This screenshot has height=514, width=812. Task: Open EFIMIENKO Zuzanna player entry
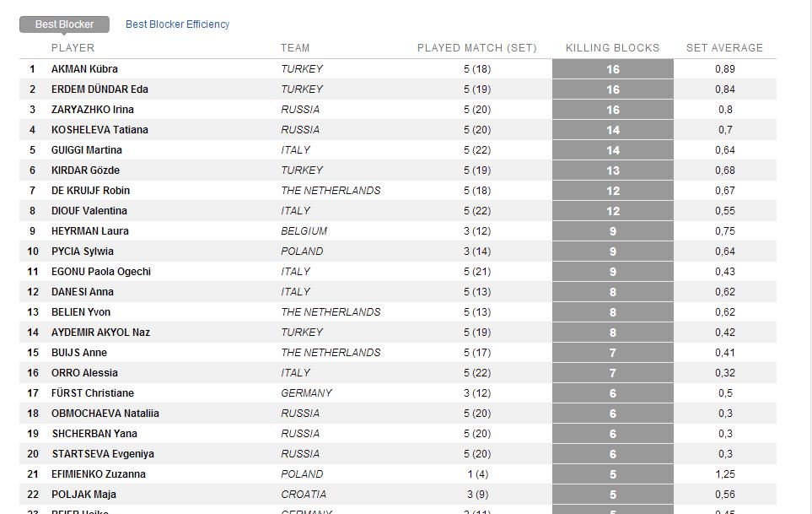(99, 474)
